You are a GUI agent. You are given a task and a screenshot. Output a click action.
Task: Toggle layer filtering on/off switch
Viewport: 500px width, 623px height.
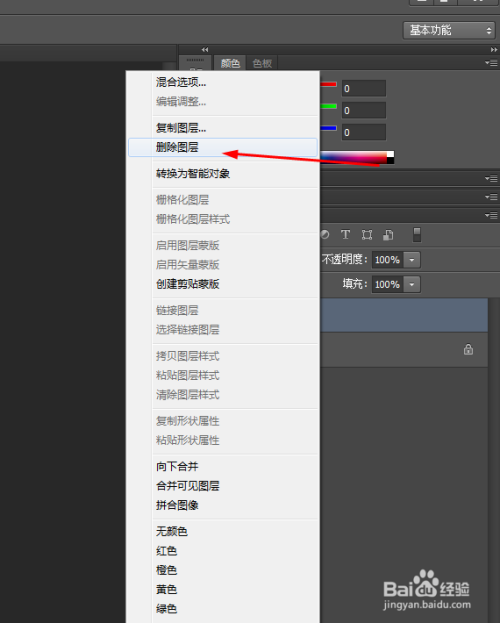[x=417, y=234]
